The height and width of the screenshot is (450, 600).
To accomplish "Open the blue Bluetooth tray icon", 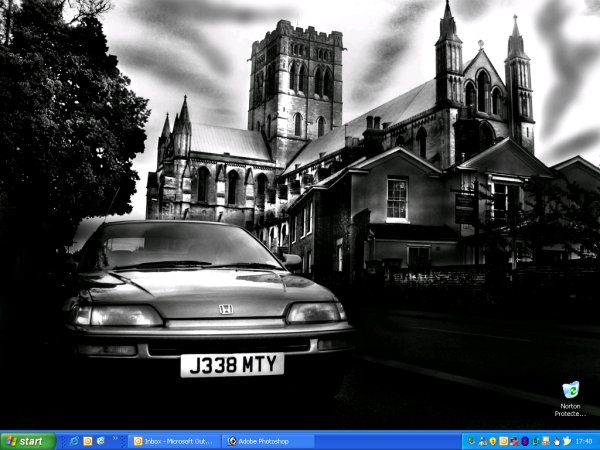I will click(x=525, y=441).
